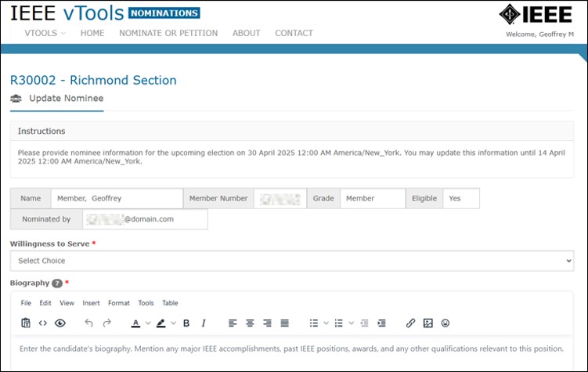Open the ABOUT page
The height and width of the screenshot is (372, 588).
pyautogui.click(x=247, y=33)
